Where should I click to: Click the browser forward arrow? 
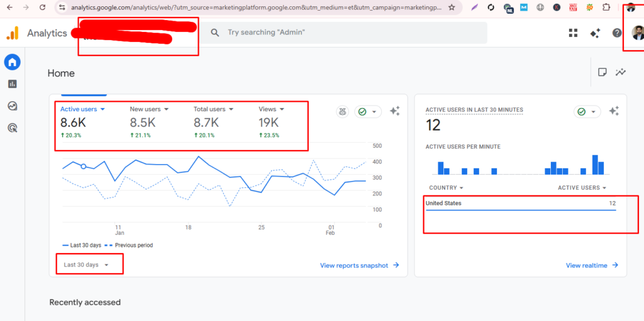[x=26, y=8]
